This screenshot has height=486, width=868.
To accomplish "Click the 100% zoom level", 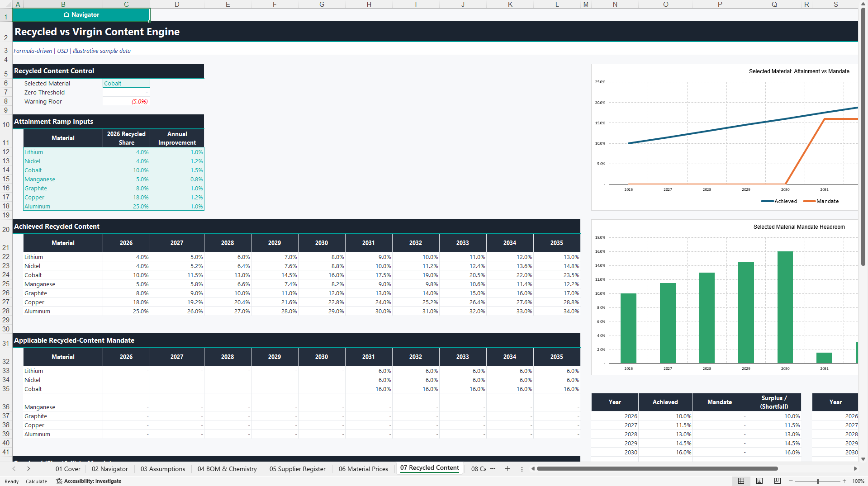I will (858, 481).
